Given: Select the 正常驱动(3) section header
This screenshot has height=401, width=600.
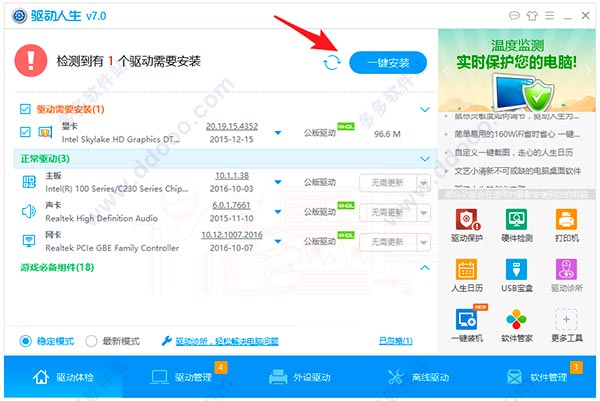Looking at the screenshot, I should (x=225, y=158).
